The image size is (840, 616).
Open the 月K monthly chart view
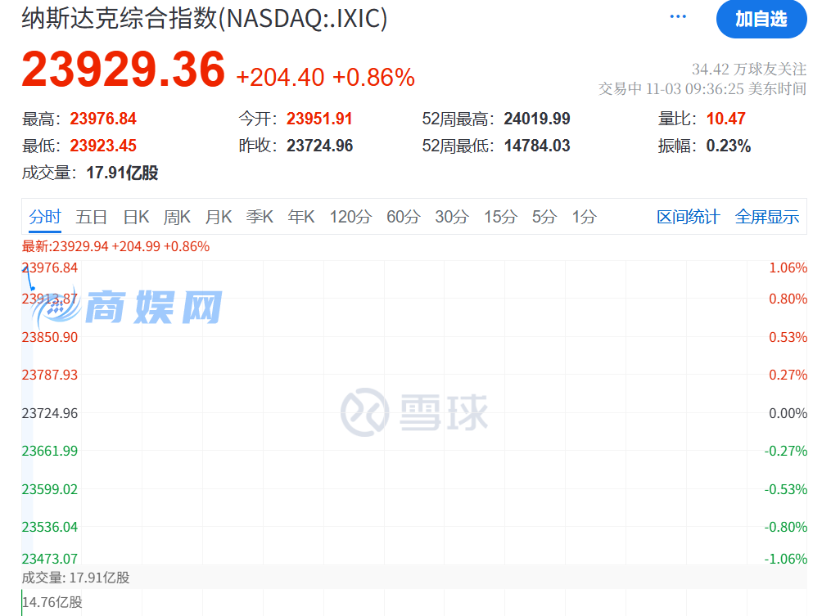pyautogui.click(x=219, y=218)
